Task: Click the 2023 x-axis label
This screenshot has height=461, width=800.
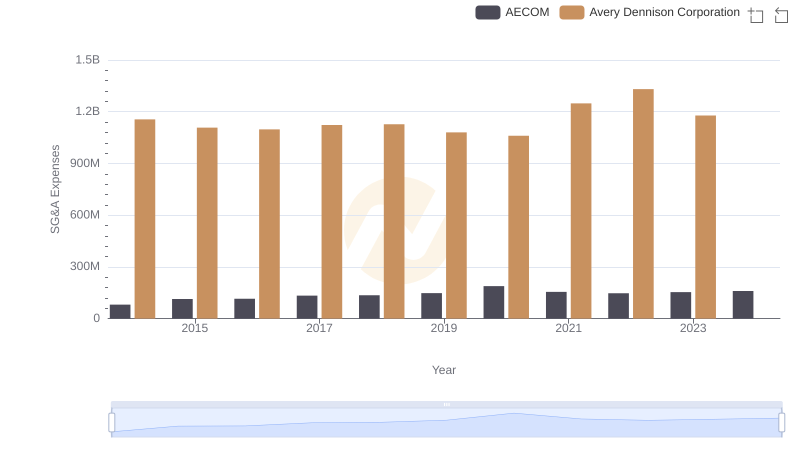Action: (693, 328)
